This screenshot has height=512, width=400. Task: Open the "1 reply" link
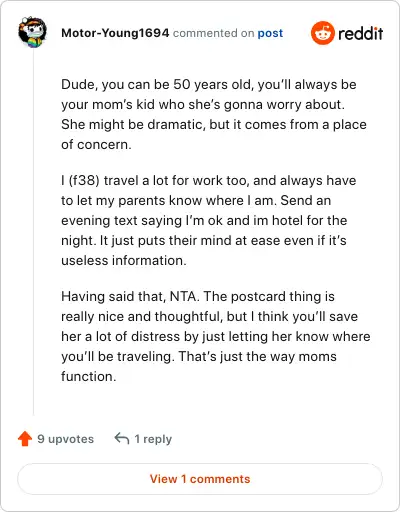153,439
